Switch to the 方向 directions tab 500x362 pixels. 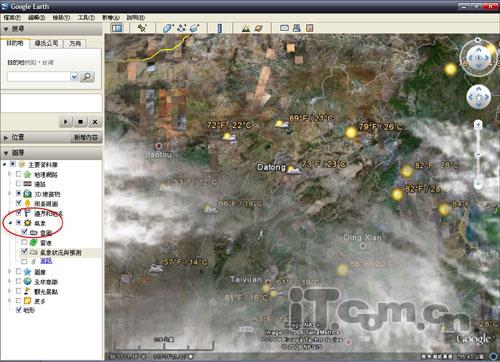coord(75,43)
